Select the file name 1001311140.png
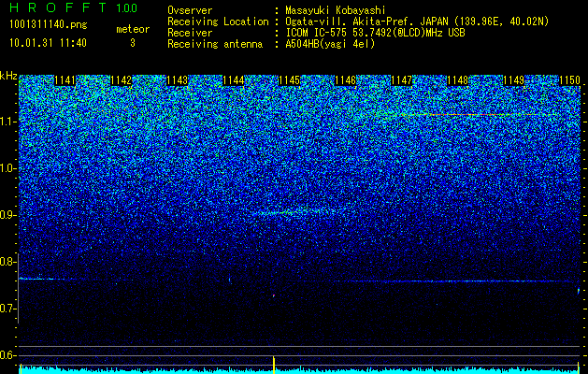Viewport: 588px width, 374px height. pyautogui.click(x=49, y=24)
